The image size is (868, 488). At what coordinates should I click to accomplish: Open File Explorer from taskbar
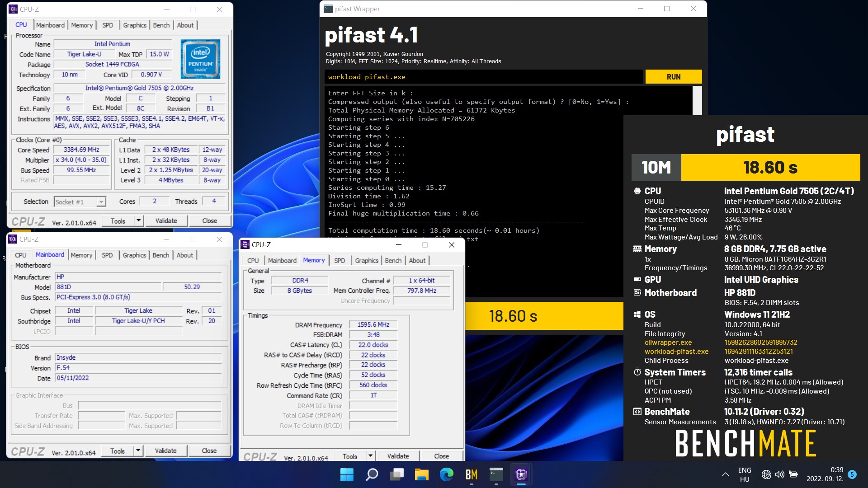click(x=421, y=474)
